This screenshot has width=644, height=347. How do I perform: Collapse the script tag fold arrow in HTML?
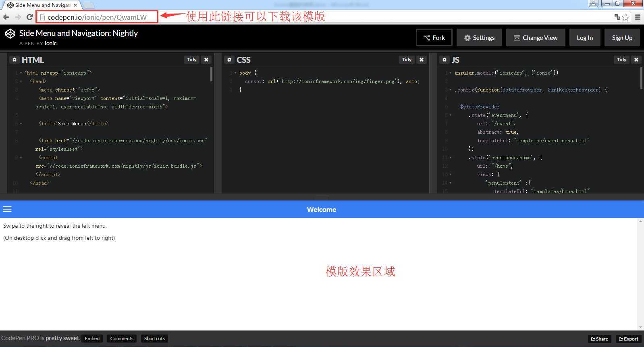[x=21, y=158]
